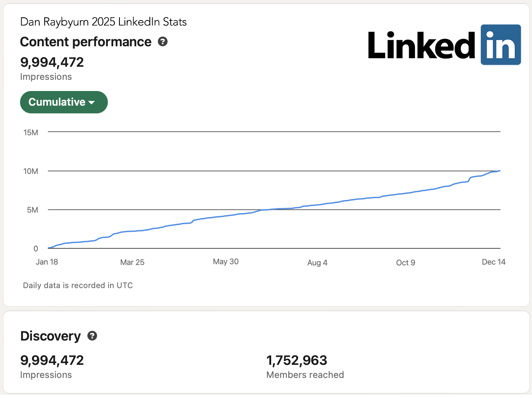Viewport: 532px width, 398px height.
Task: Click the Oct 9 date marker
Action: point(405,263)
